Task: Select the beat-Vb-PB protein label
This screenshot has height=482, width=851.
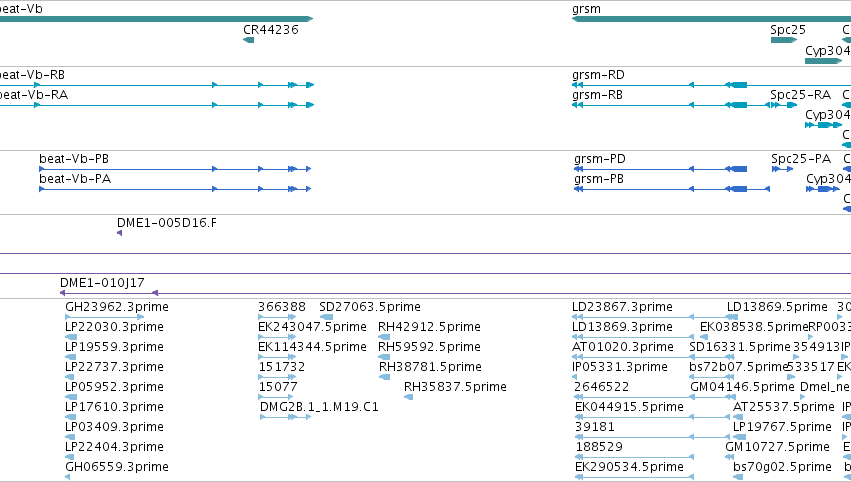Action: pyautogui.click(x=74, y=159)
